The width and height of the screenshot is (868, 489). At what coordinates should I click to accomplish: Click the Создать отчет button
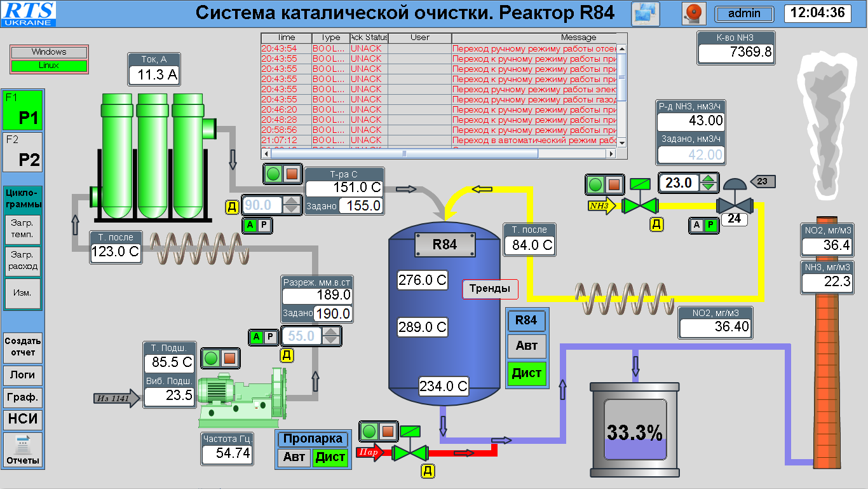[23, 347]
